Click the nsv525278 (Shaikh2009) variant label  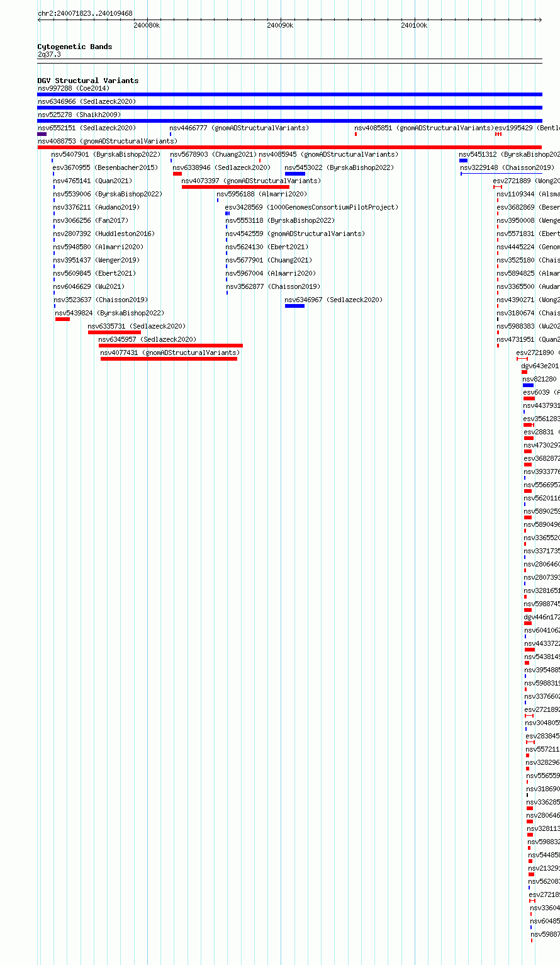(79, 115)
